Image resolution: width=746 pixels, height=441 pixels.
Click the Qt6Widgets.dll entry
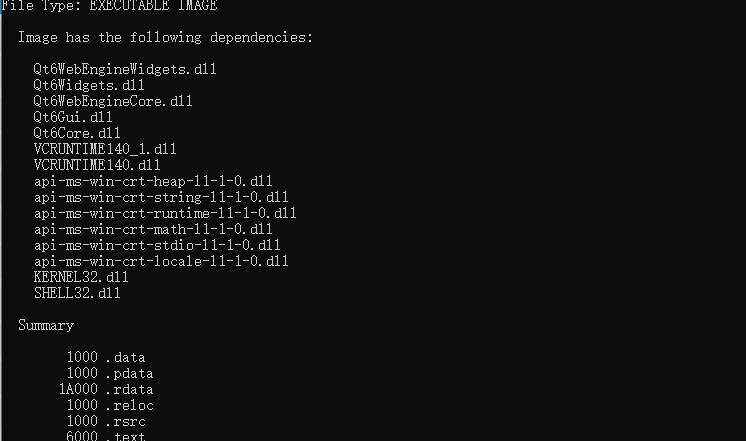pos(89,86)
